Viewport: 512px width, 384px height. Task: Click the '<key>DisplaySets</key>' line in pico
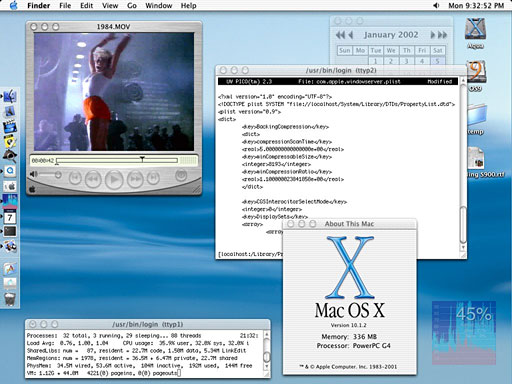[275, 217]
